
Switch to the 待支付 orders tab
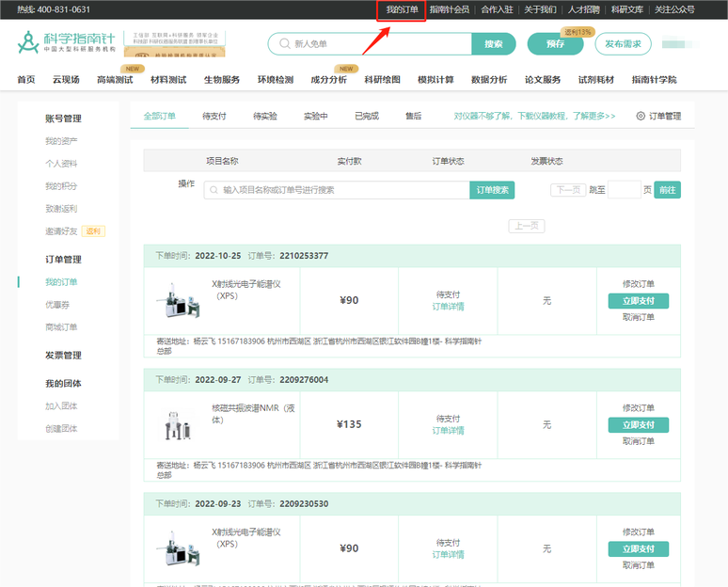[x=214, y=117]
